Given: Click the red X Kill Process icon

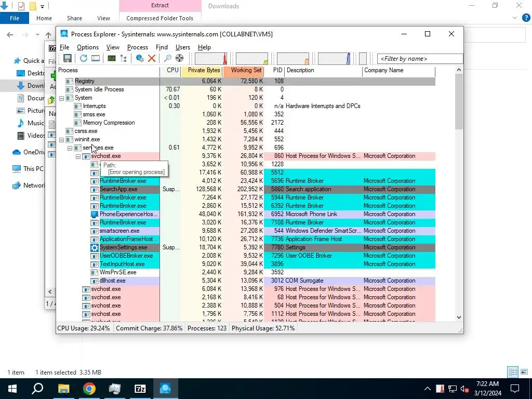Looking at the screenshot, I should (152, 58).
